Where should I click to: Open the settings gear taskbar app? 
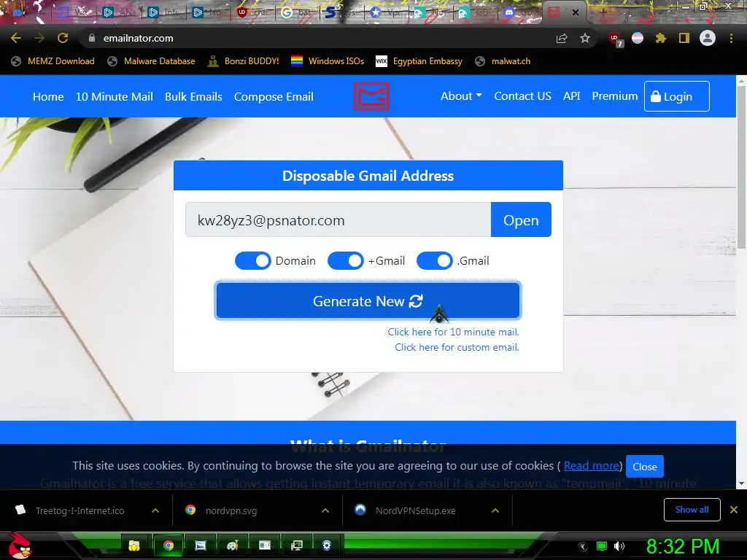(326, 545)
